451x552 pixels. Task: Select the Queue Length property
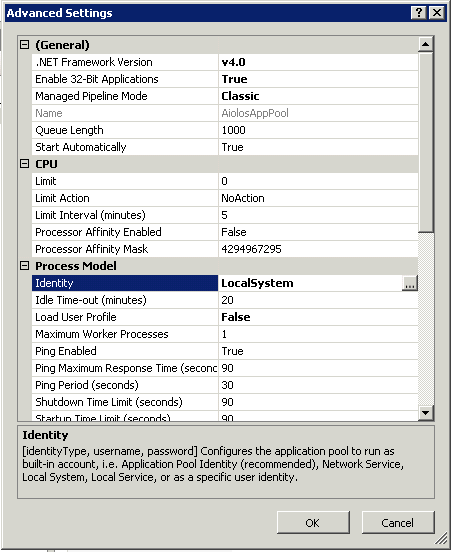point(125,130)
